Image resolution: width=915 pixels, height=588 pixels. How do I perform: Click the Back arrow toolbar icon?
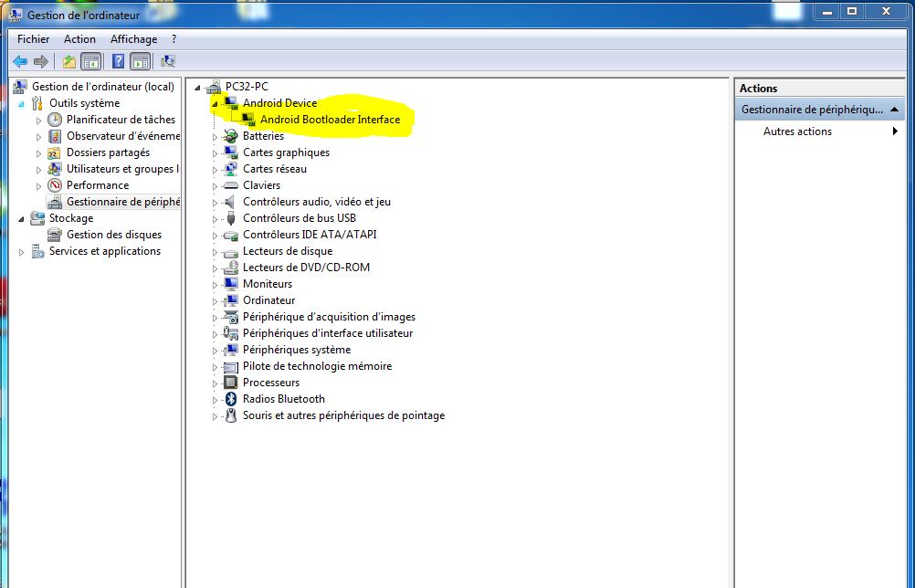[20, 61]
